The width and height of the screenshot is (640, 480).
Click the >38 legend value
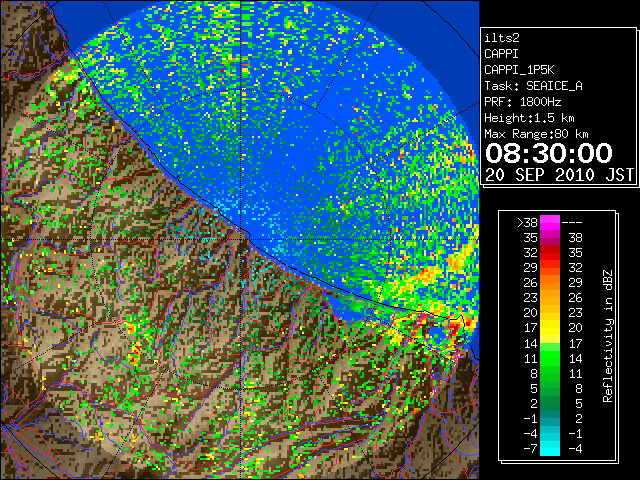[527, 222]
